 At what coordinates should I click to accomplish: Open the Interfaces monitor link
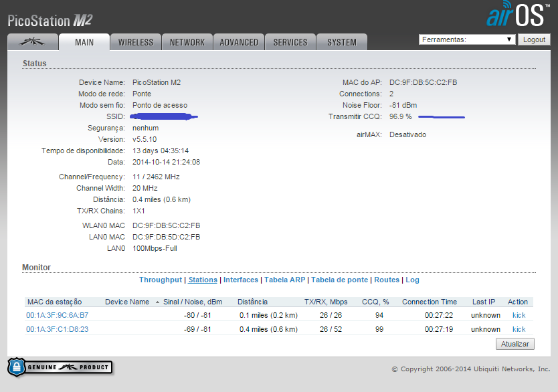[x=241, y=280]
